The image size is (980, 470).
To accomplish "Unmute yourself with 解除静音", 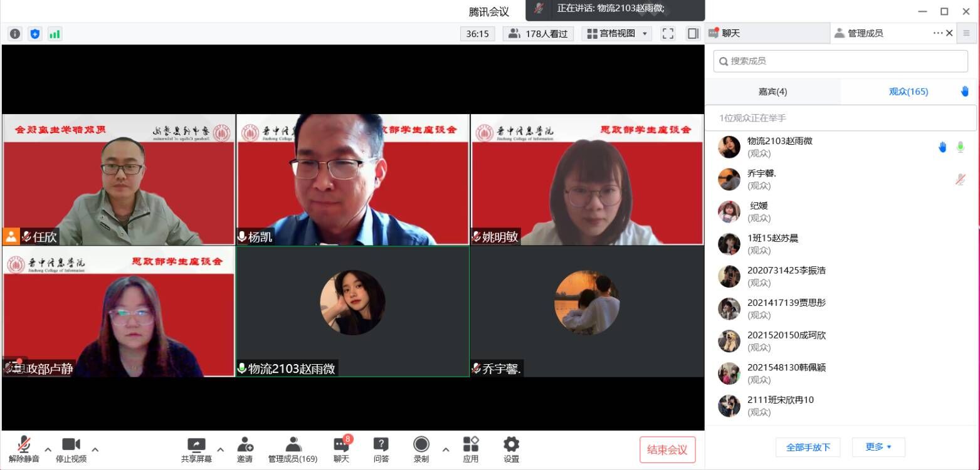I will tap(24, 449).
